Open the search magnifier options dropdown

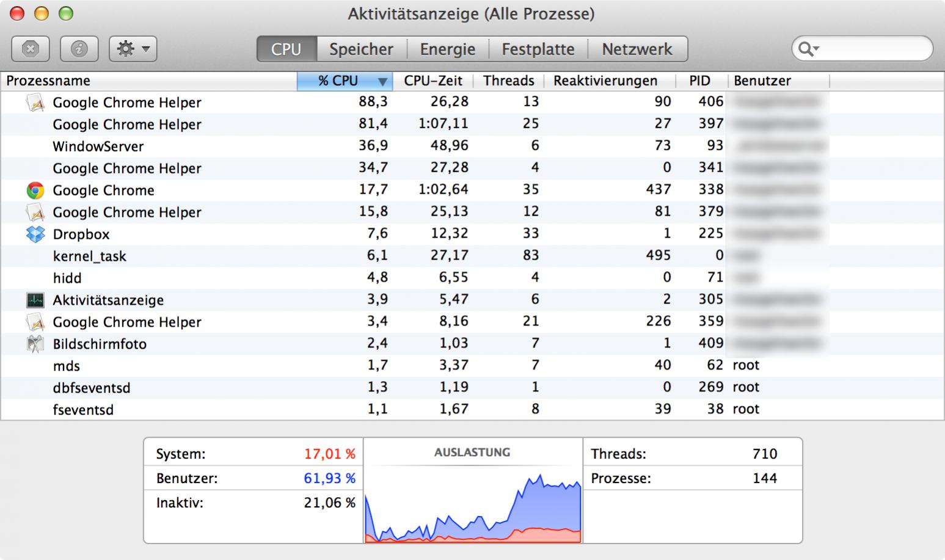pos(808,49)
